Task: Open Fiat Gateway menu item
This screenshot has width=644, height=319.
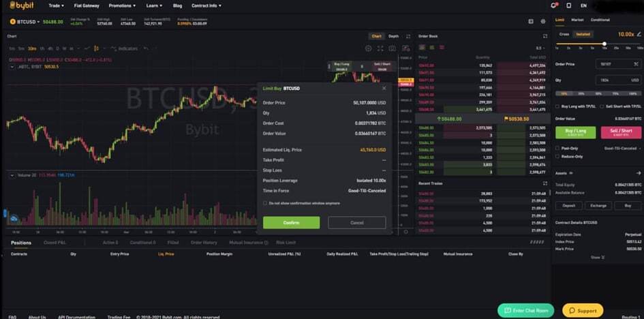Action: (x=87, y=5)
